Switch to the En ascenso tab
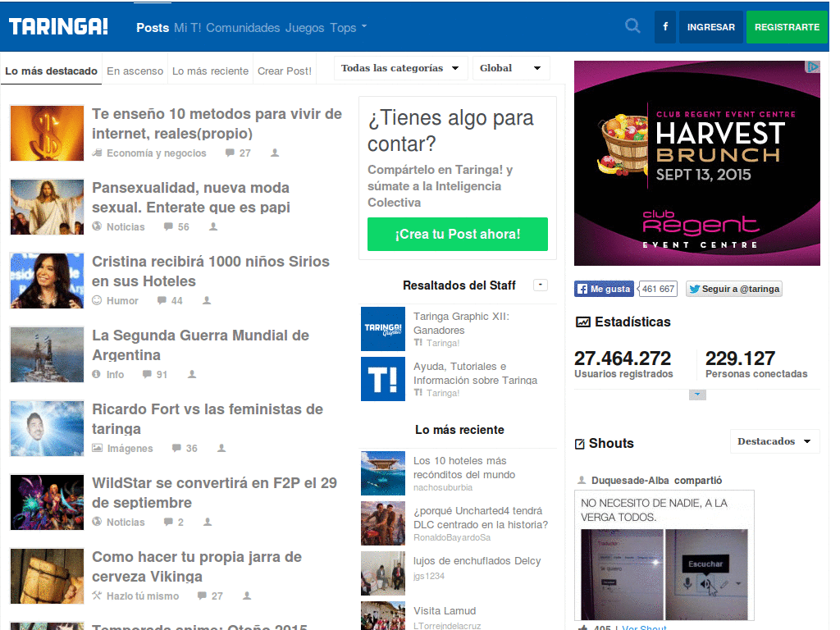The image size is (840, 630). click(135, 71)
